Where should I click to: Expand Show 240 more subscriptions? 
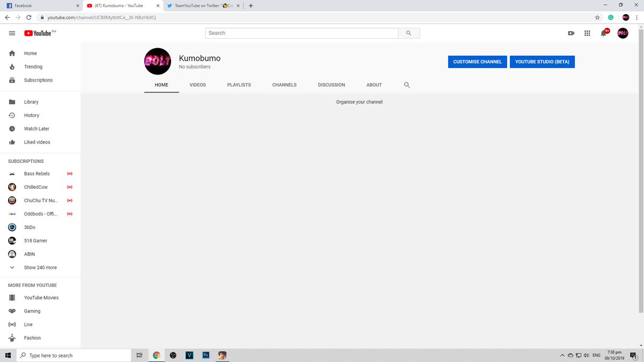coord(40,268)
